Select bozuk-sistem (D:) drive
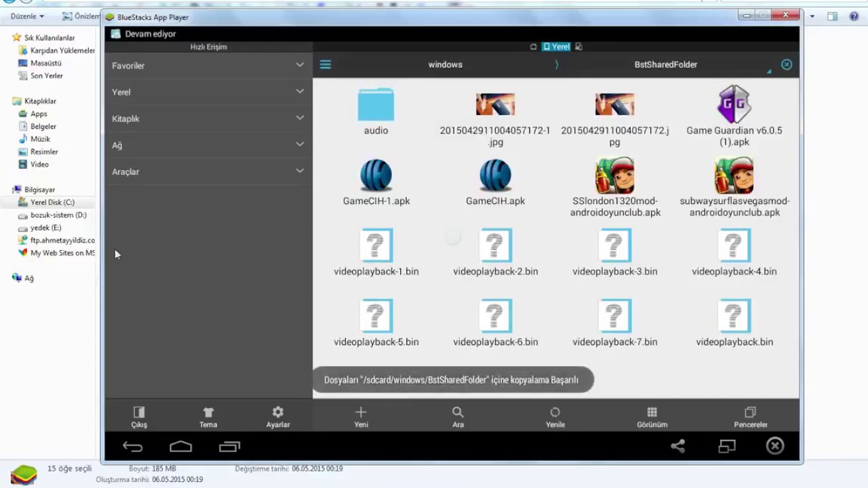 click(52, 215)
